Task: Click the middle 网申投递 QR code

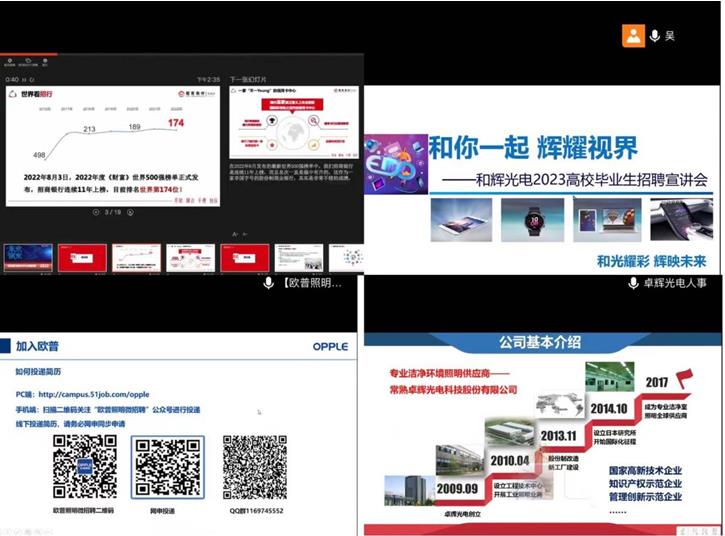Action: pyautogui.click(x=168, y=467)
